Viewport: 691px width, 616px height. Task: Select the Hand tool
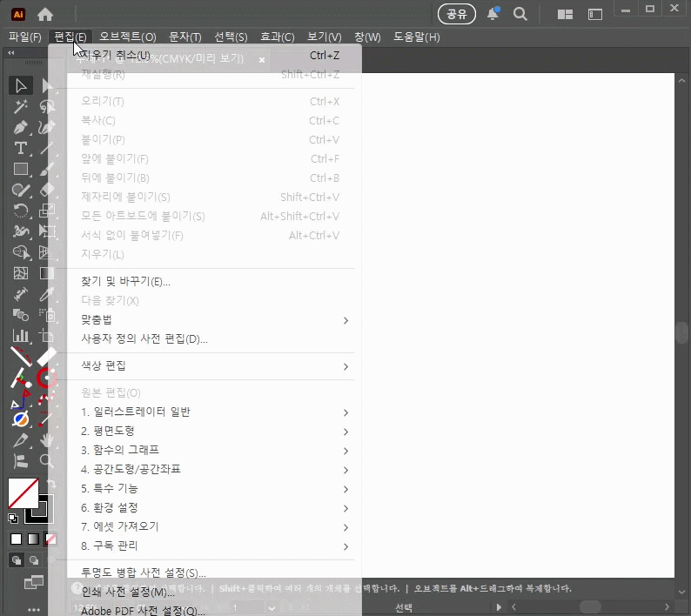tap(46, 439)
